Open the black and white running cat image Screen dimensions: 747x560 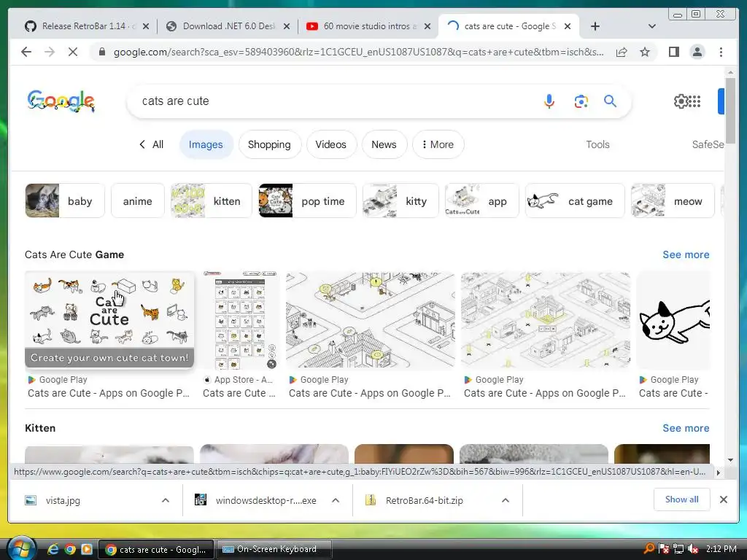pyautogui.click(x=673, y=320)
